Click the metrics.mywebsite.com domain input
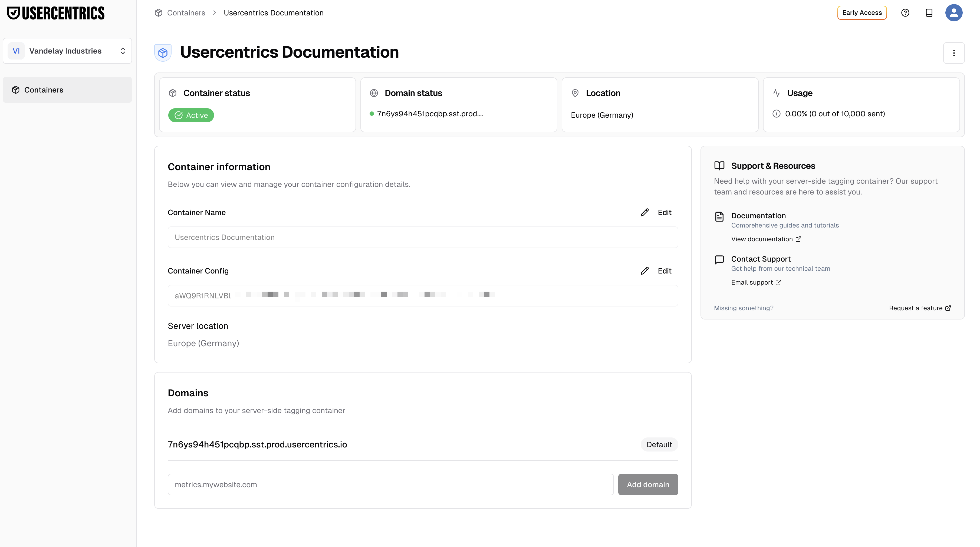Viewport: 980px width, 547px height. point(390,485)
